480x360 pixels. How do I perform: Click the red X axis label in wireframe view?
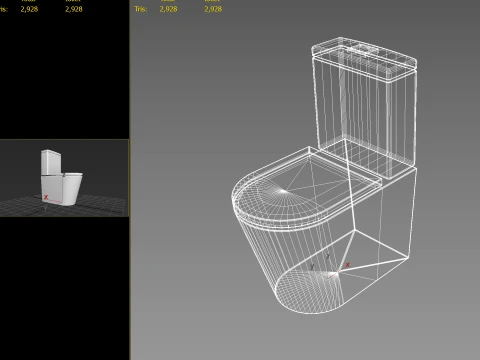coord(348,265)
